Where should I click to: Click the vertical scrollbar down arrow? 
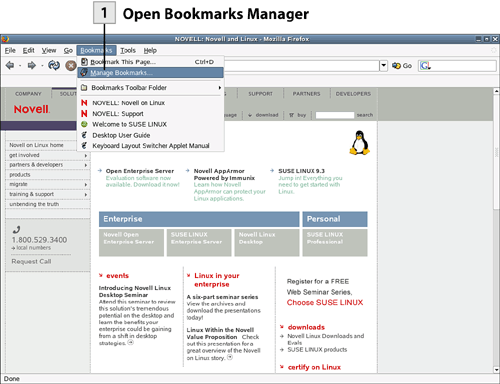point(496,369)
